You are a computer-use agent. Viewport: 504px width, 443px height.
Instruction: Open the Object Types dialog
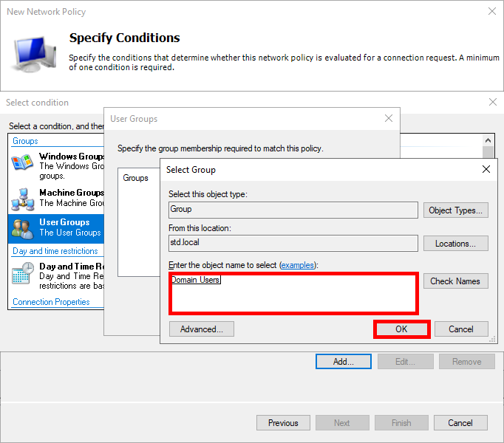coord(455,210)
